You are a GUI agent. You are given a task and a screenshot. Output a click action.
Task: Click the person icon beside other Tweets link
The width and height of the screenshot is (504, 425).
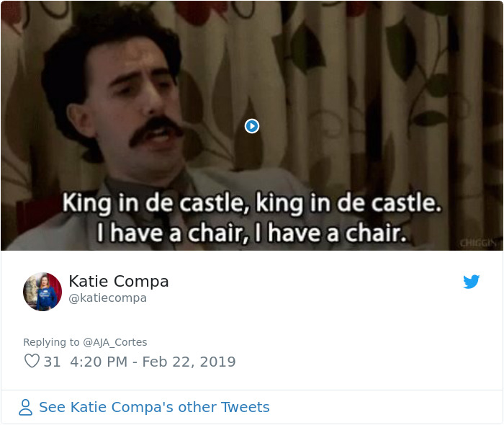(x=26, y=408)
